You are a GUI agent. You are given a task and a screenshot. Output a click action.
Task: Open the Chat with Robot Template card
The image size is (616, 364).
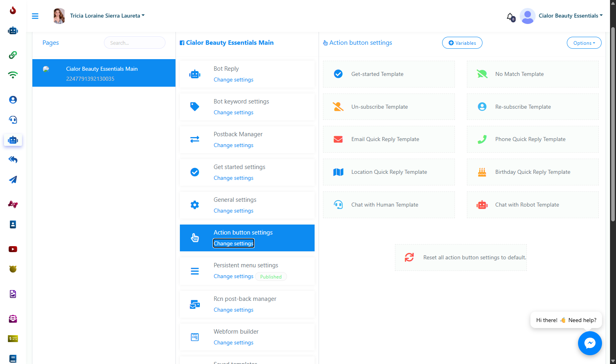click(533, 205)
